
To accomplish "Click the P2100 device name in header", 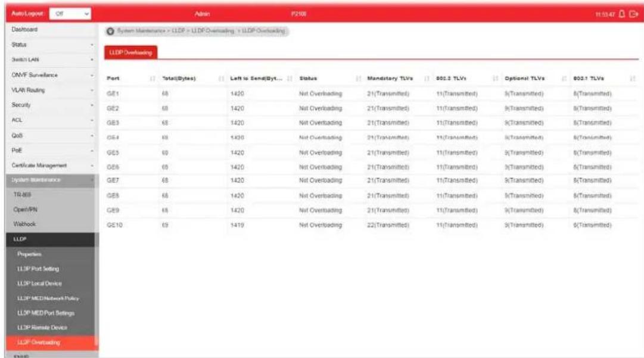I will click(x=298, y=14).
